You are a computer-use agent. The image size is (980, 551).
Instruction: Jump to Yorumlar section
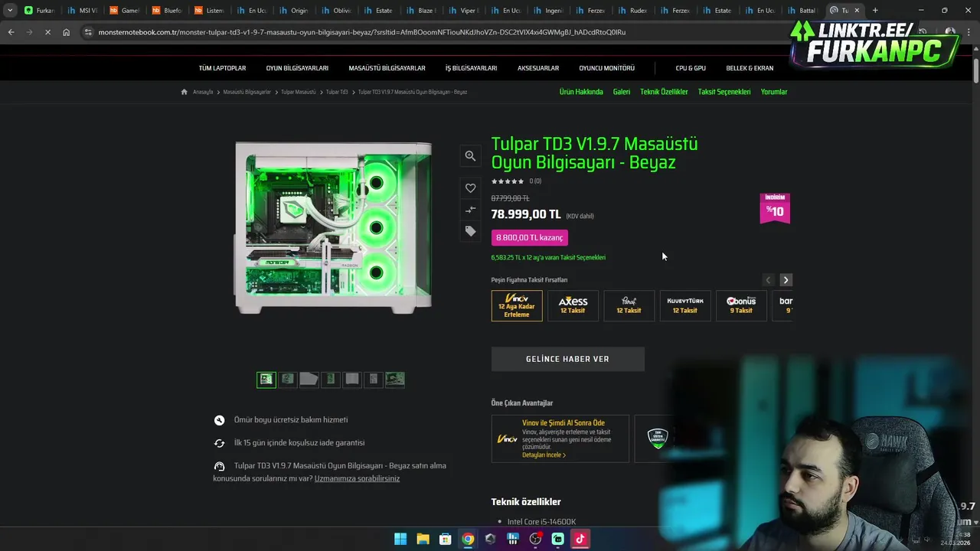[774, 92]
